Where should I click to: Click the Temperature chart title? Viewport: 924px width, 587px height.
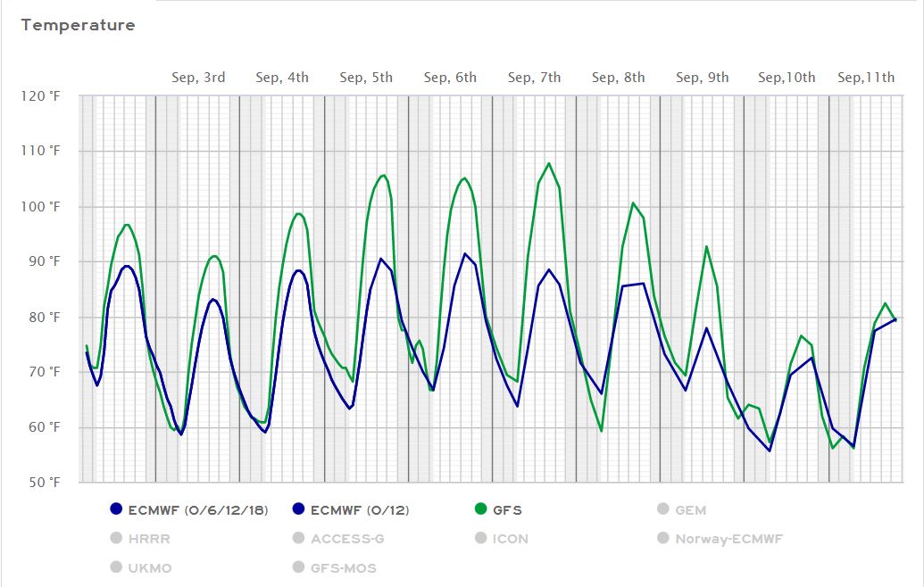pos(78,25)
